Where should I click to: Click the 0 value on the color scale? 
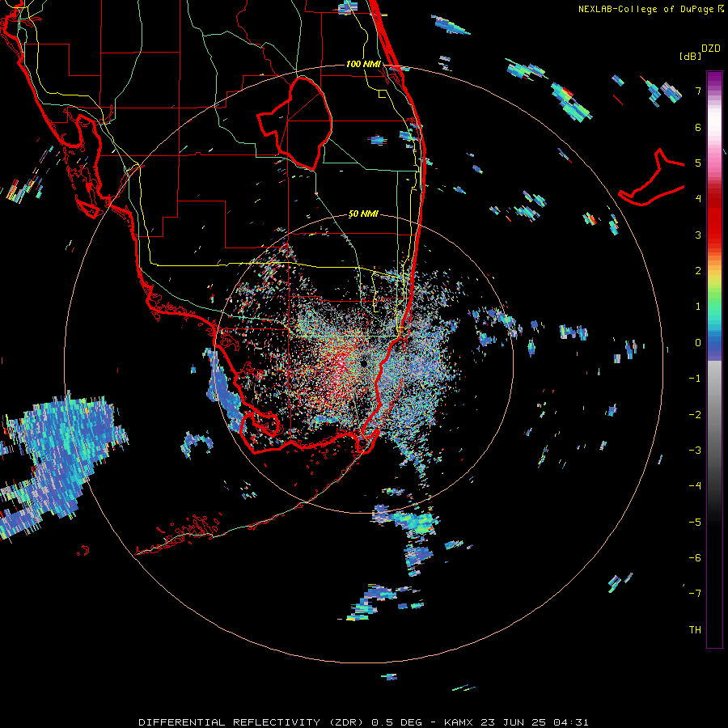[x=698, y=343]
